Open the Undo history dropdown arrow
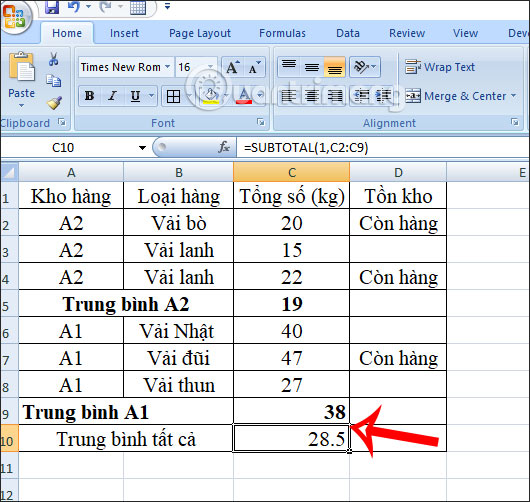Screen dimensions: 530x502 click(89, 6)
